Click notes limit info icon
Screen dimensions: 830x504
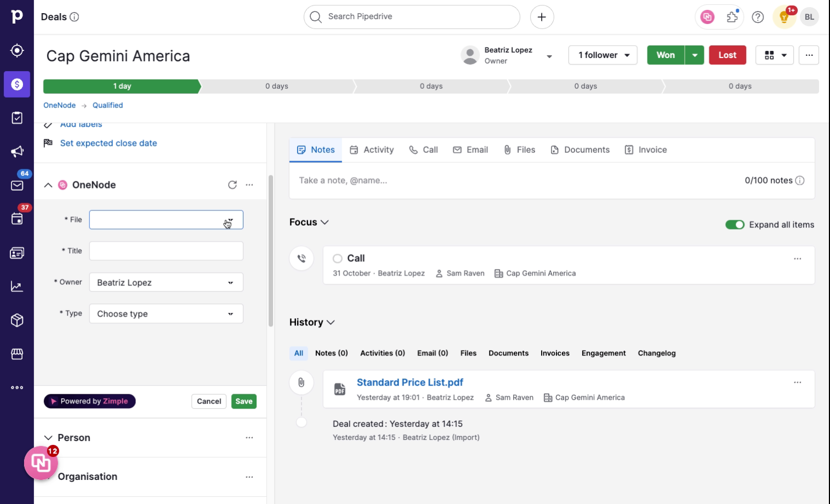[800, 180]
